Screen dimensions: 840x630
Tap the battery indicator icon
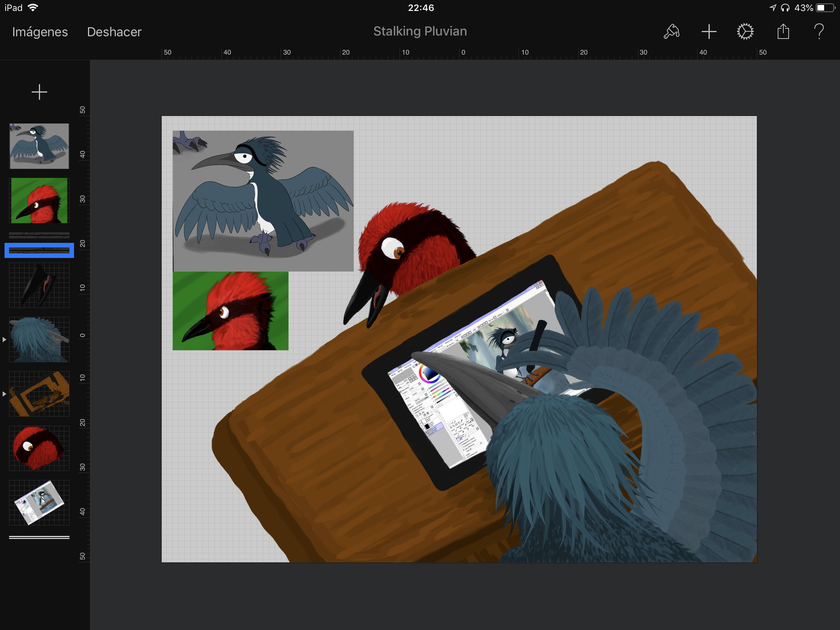(825, 8)
